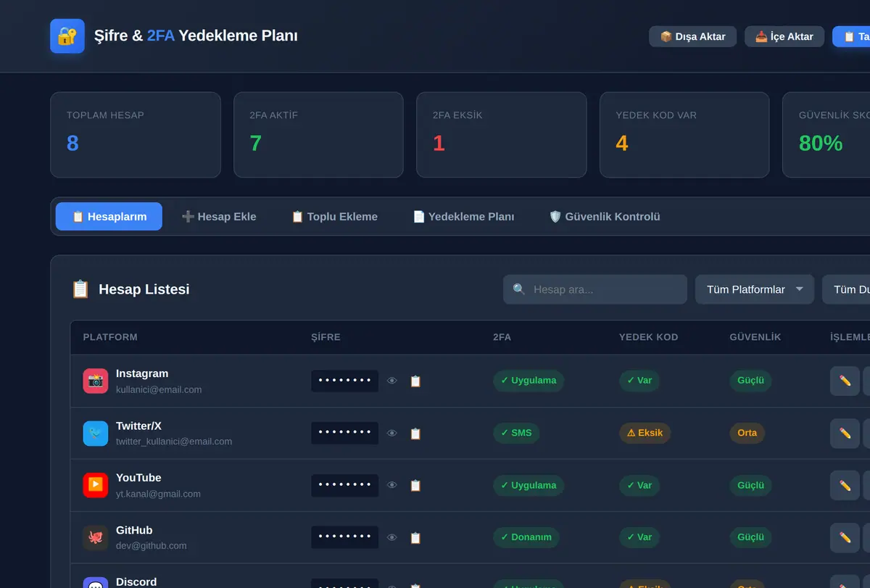
Task: Click the Instagram masked password field
Action: [344, 381]
